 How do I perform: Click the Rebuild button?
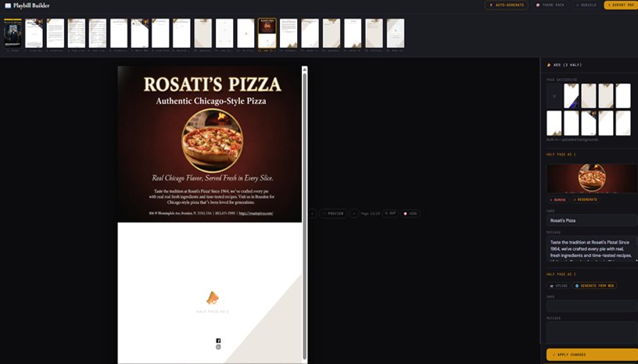[x=586, y=5]
